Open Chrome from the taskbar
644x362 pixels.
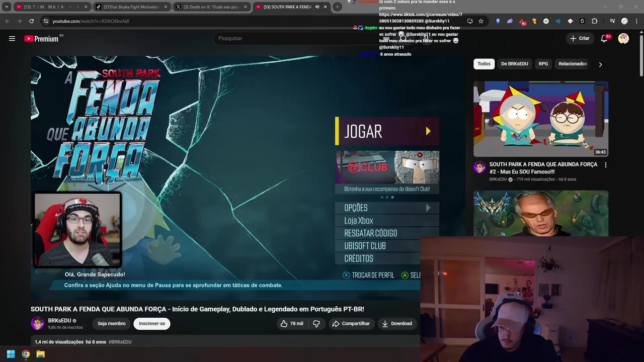pos(26,354)
